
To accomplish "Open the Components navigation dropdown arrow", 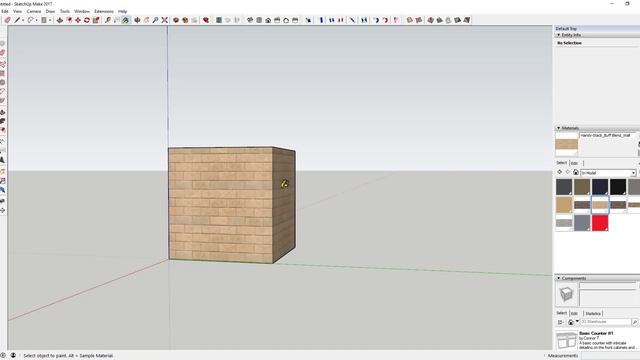I will [577, 321].
